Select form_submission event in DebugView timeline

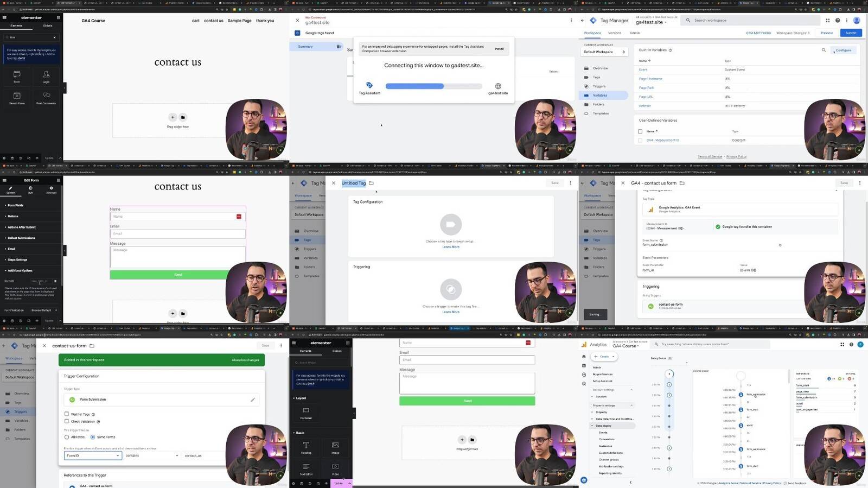[756, 395]
